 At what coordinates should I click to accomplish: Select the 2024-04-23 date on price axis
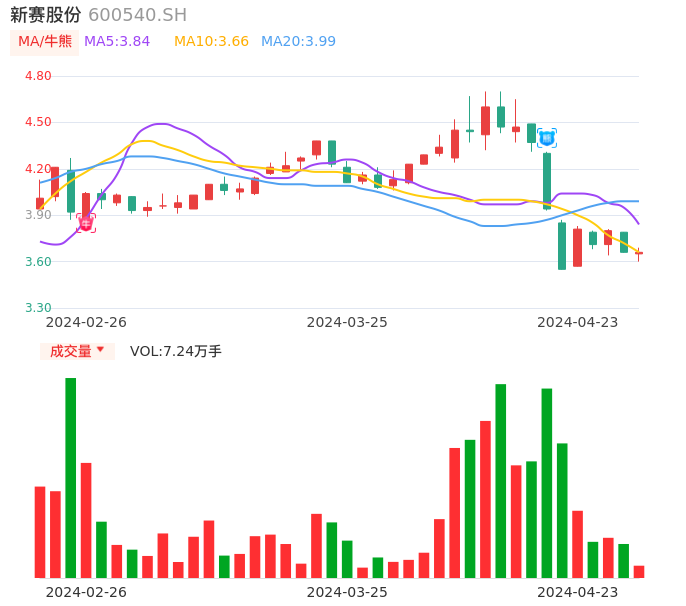tap(577, 322)
